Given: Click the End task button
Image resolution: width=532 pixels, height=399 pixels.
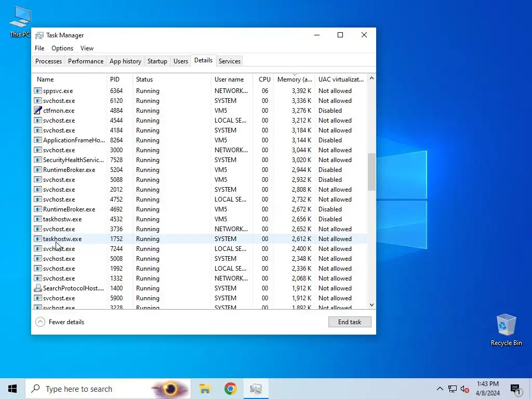Looking at the screenshot, I should pyautogui.click(x=350, y=322).
